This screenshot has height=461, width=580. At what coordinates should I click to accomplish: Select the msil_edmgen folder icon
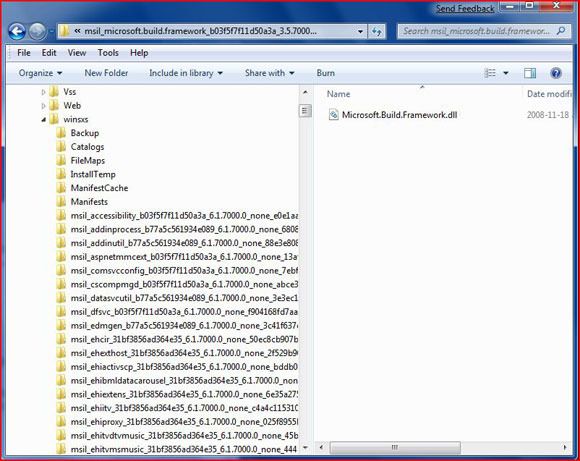61,325
